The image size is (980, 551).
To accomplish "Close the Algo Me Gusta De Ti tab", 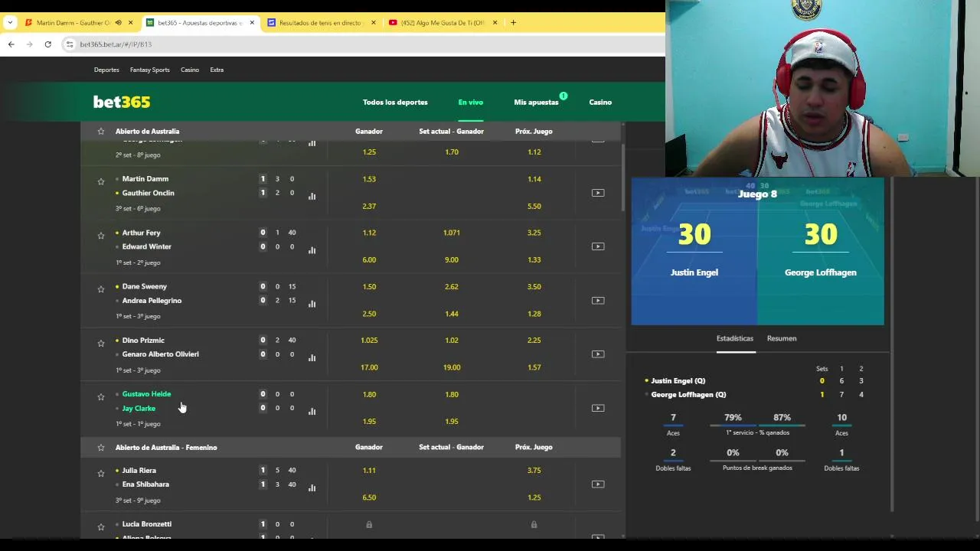I will 495,22.
